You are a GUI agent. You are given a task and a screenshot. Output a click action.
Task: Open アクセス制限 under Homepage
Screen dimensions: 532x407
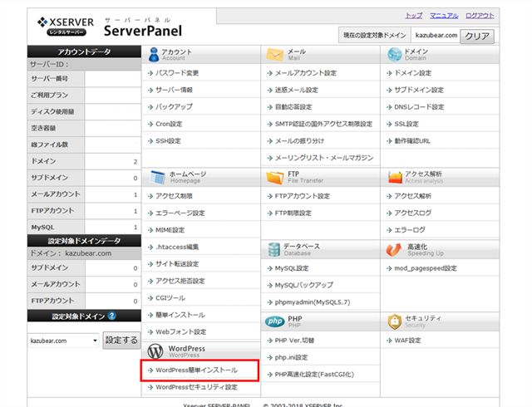point(174,196)
